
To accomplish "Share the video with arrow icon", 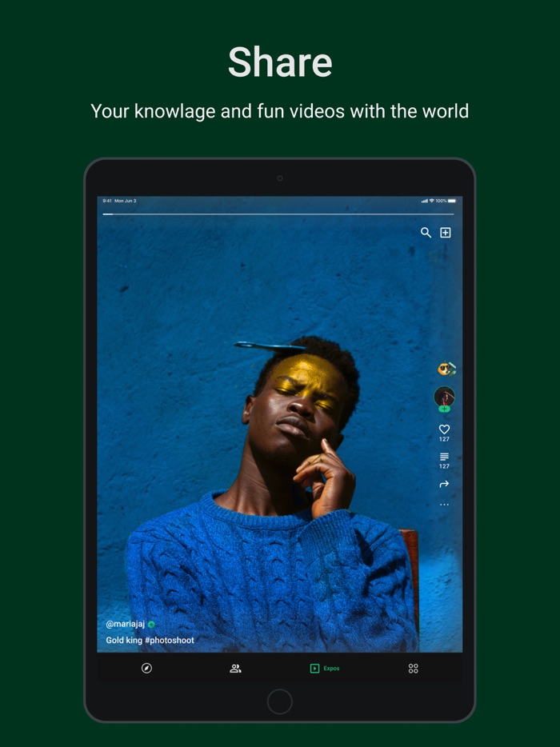I will click(444, 484).
